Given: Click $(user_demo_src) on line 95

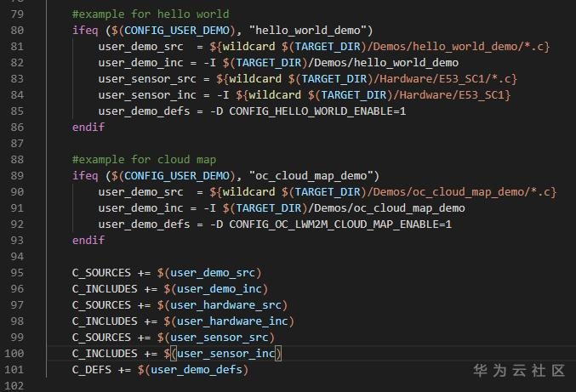Looking at the screenshot, I should pyautogui.click(x=209, y=273).
